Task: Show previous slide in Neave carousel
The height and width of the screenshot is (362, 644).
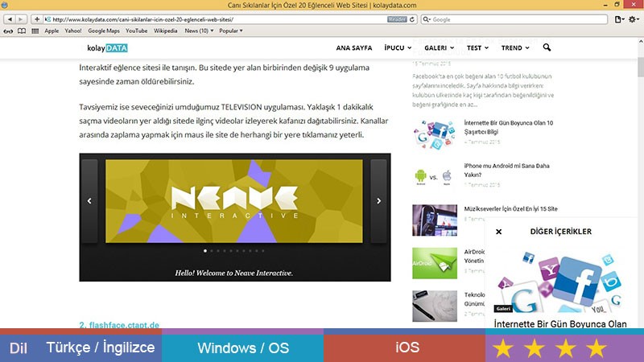Action: [x=89, y=200]
